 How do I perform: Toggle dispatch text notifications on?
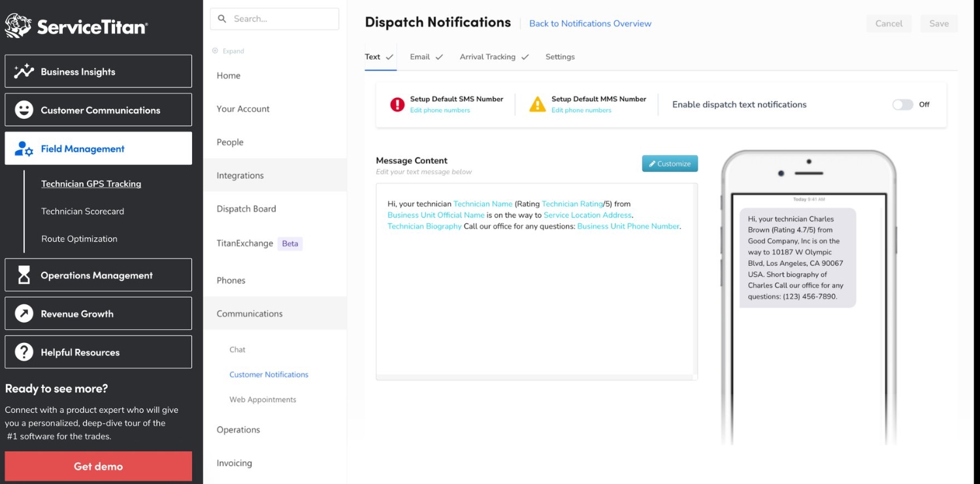(x=903, y=105)
